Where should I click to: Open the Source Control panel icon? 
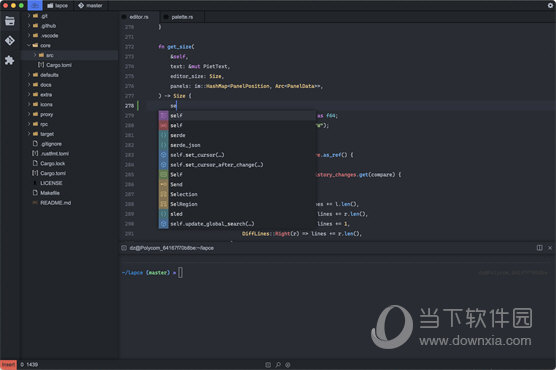tap(10, 41)
